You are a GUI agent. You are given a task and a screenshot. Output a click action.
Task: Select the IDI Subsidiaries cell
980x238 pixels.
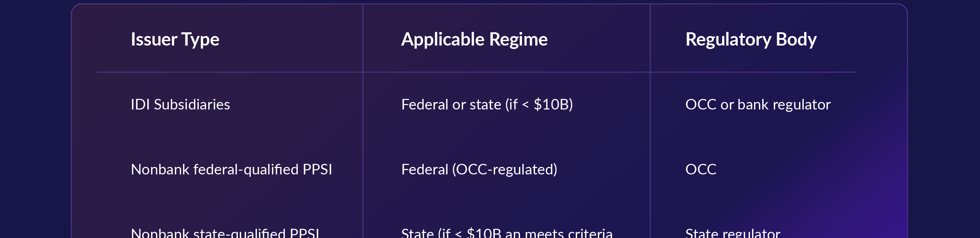pyautogui.click(x=180, y=105)
